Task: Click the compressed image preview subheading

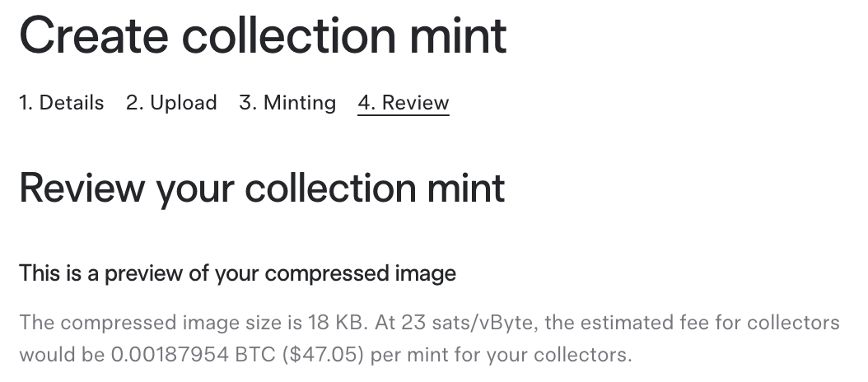Action: [x=237, y=273]
